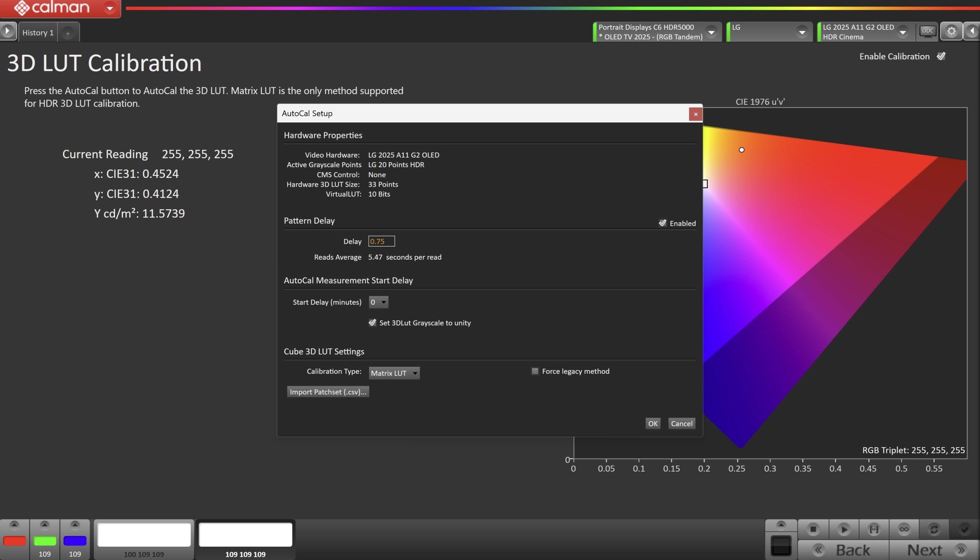The width and height of the screenshot is (980, 560).
Task: Click the RGB Triplet: 255, 255, 255 label
Action: coord(913,450)
